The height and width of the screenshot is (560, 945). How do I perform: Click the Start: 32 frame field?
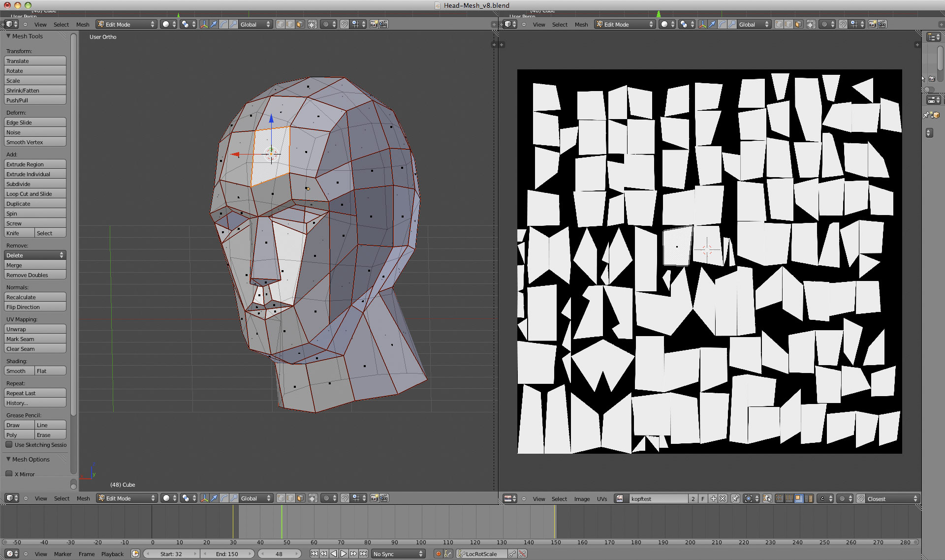(171, 554)
